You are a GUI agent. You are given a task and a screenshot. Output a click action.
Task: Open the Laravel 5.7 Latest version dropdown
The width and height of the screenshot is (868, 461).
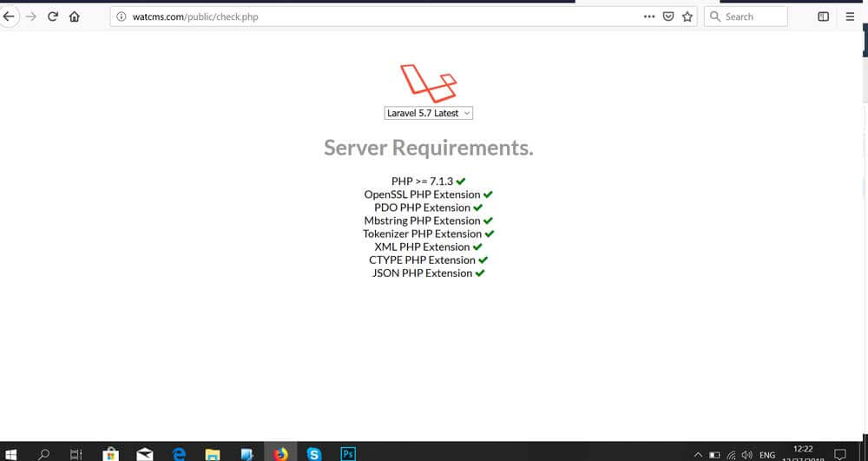429,113
